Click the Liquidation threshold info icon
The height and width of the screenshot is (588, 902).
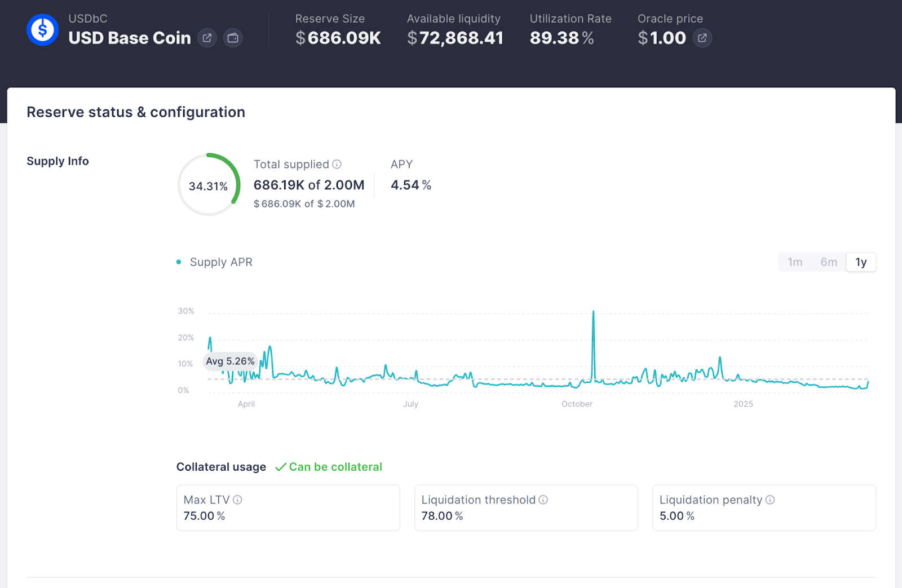coord(543,499)
